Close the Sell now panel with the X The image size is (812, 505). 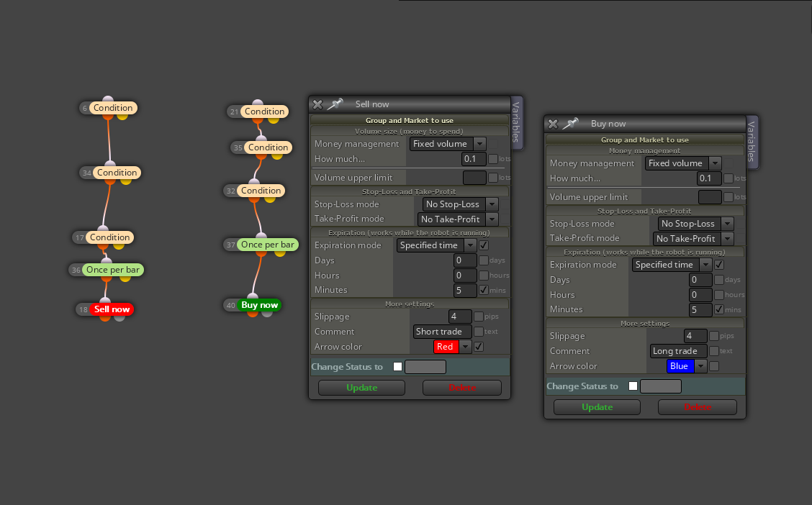point(317,104)
